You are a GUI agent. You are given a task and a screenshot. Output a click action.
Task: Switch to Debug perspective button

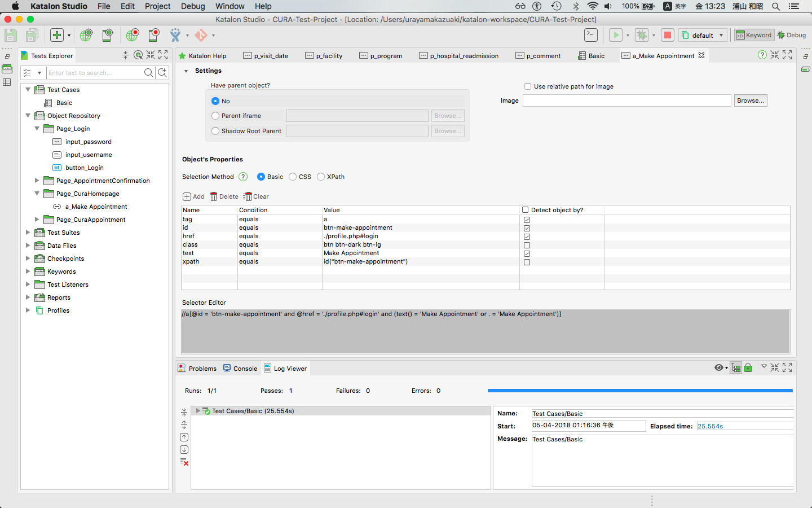(791, 35)
